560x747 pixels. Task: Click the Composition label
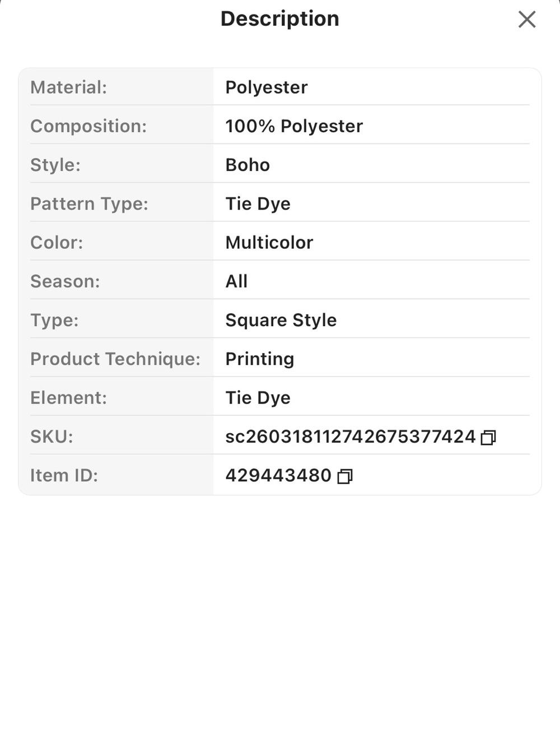(88, 126)
